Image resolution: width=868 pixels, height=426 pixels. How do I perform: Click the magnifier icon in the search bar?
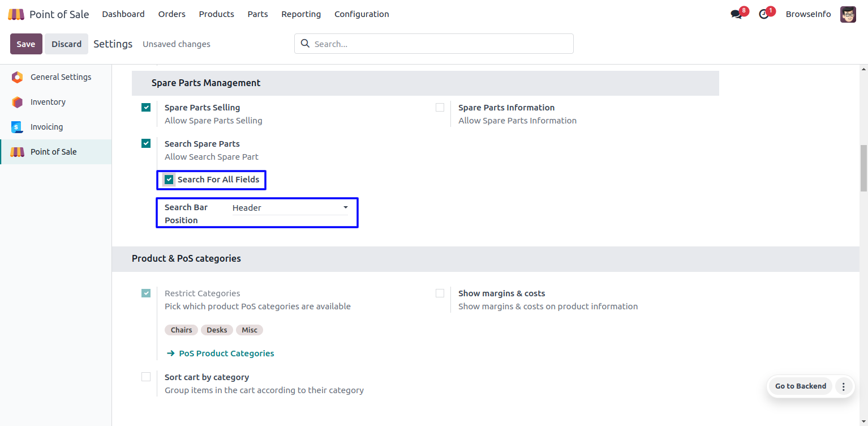[305, 44]
